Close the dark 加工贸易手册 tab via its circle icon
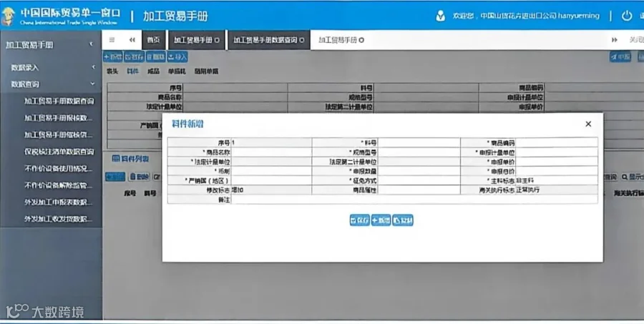644x324 pixels. click(x=217, y=40)
